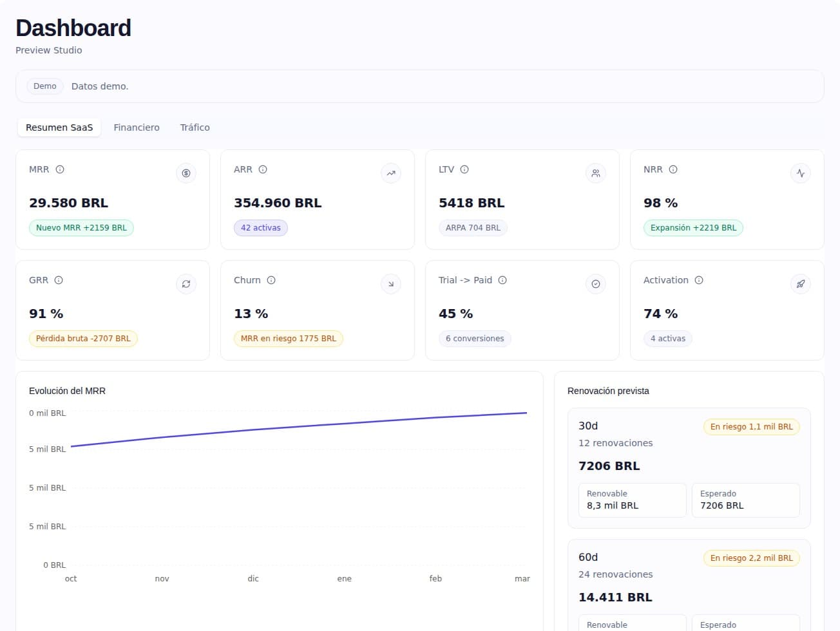Click the activity pulse icon in NRR card
This screenshot has height=631, width=840.
[801, 173]
